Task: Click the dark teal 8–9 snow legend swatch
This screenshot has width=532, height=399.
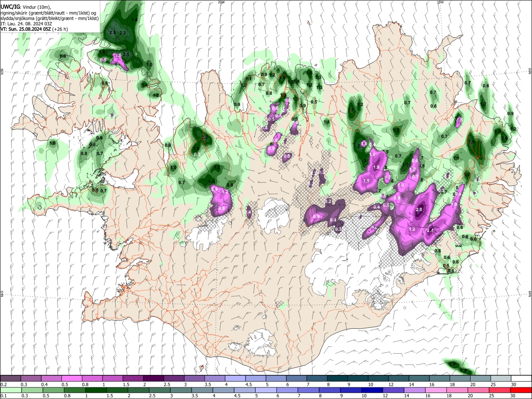Action: coord(337,378)
